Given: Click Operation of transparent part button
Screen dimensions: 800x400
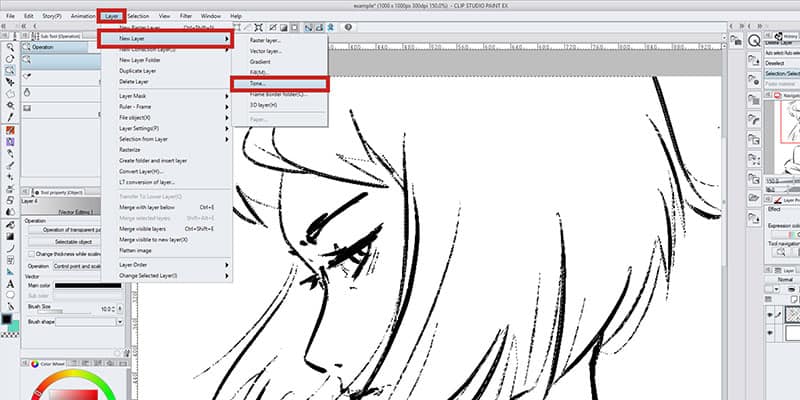Looking at the screenshot, I should point(64,230).
